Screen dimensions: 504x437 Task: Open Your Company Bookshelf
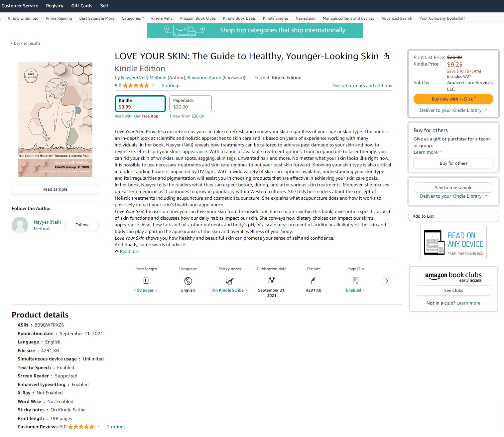[442, 18]
